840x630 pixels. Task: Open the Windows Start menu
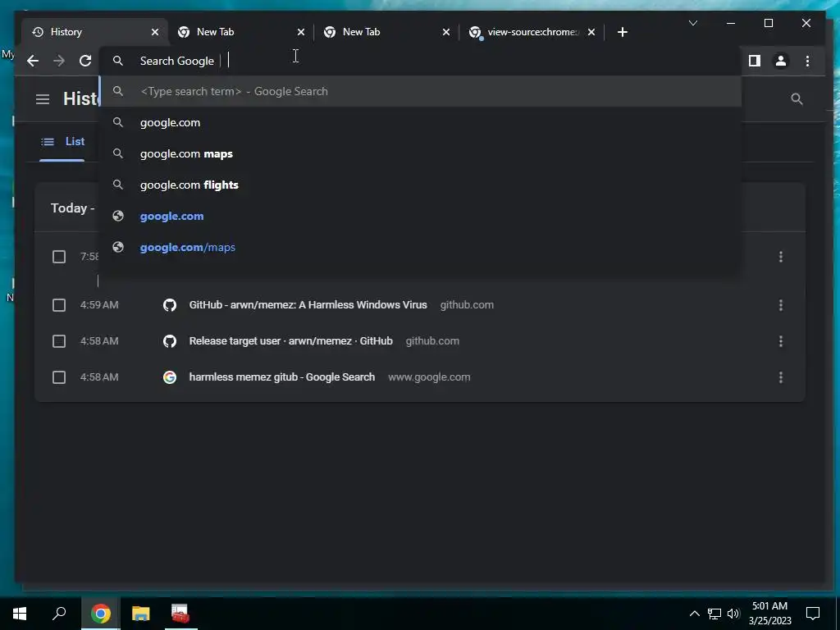click(x=20, y=614)
